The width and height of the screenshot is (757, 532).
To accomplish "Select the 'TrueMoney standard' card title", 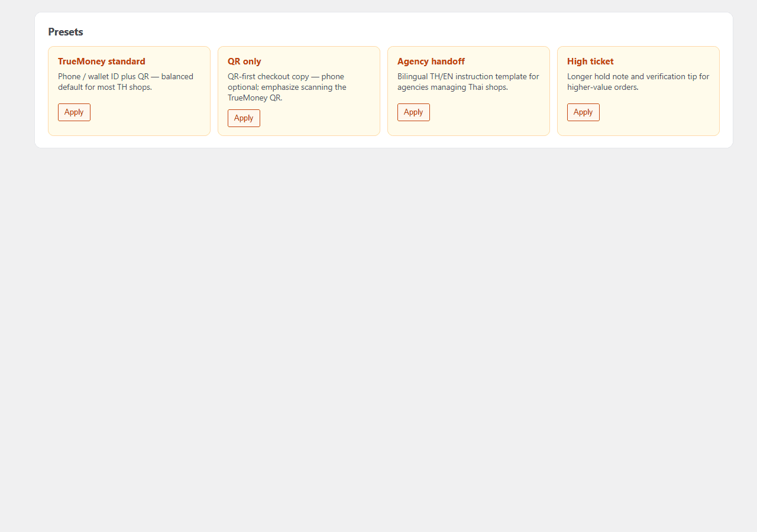I will coord(102,61).
